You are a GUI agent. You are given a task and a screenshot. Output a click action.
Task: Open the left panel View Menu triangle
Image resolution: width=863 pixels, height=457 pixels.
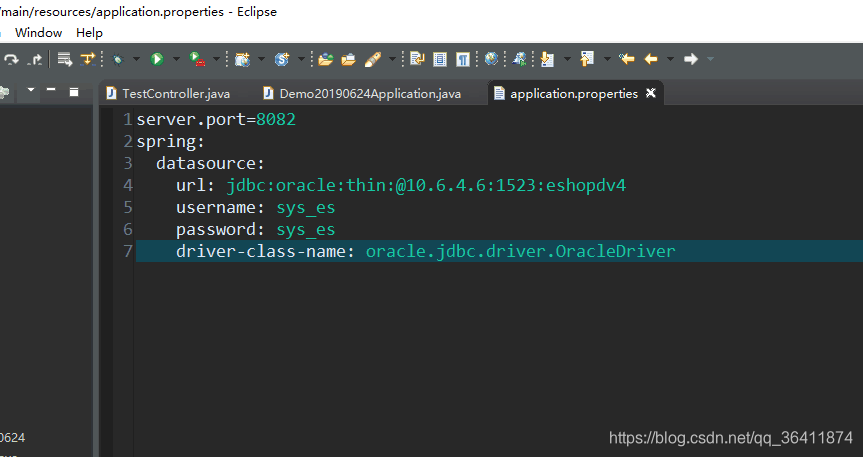(31, 89)
